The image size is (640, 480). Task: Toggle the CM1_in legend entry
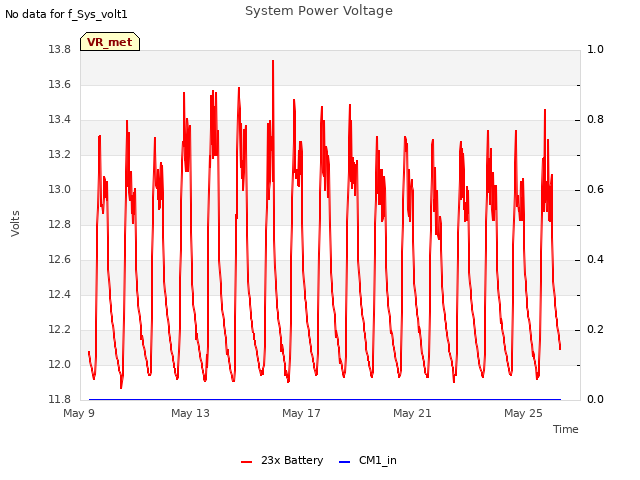pos(368,460)
